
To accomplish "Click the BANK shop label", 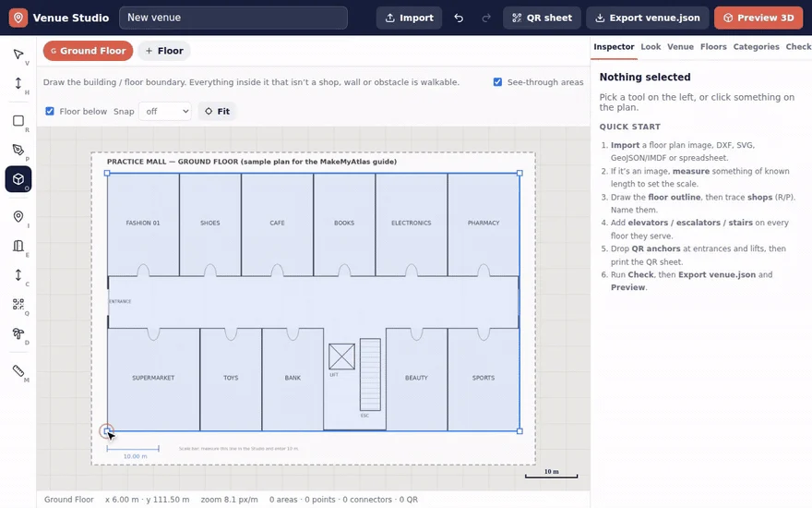I will pos(293,378).
